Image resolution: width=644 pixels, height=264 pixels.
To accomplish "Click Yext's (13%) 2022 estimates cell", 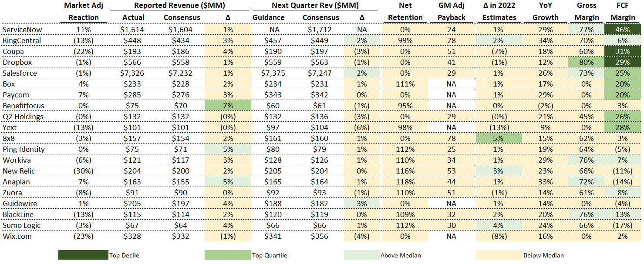I will pos(499,127).
